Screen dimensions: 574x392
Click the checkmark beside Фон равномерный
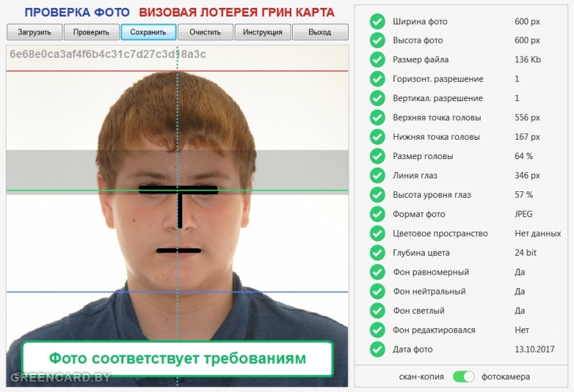click(377, 272)
